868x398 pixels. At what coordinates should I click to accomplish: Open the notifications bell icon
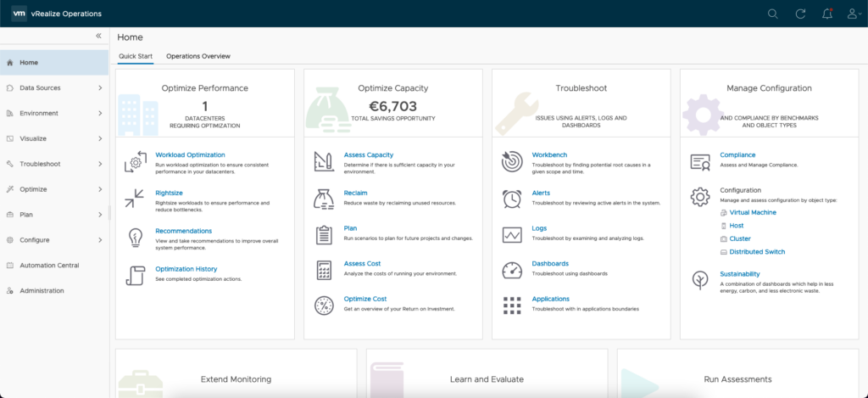827,14
